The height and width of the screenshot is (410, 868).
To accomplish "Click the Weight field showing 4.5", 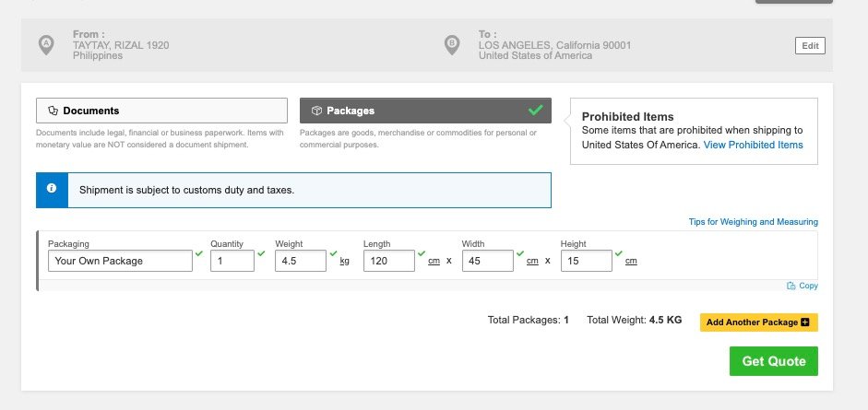I will [301, 261].
